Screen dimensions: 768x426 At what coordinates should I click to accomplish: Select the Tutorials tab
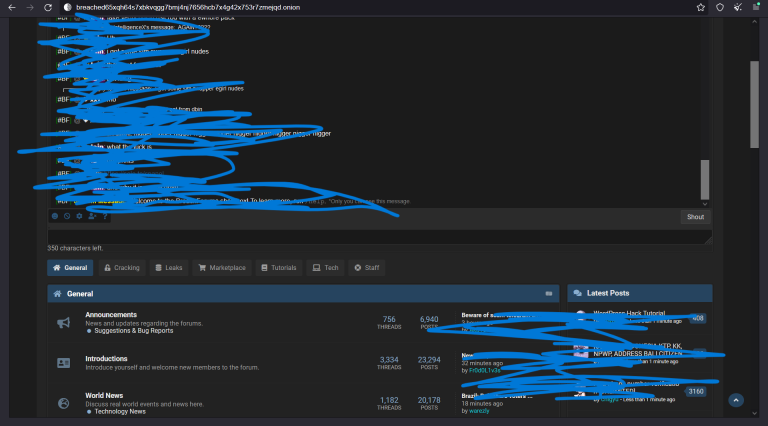(x=279, y=268)
